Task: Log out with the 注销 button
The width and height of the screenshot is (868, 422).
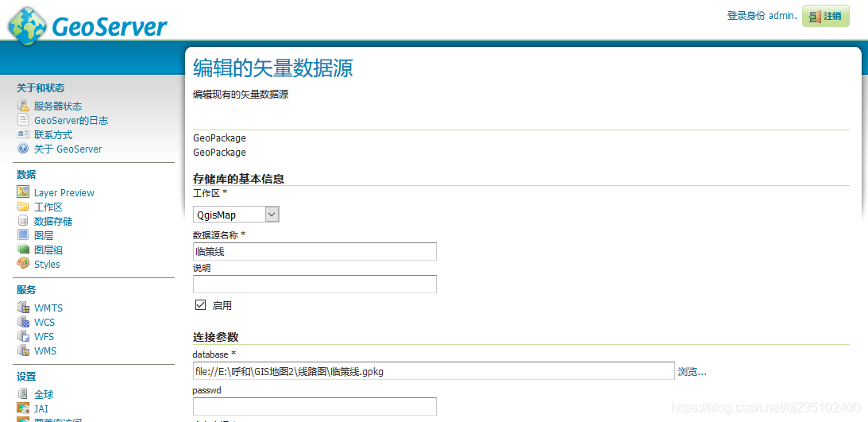Action: point(825,16)
